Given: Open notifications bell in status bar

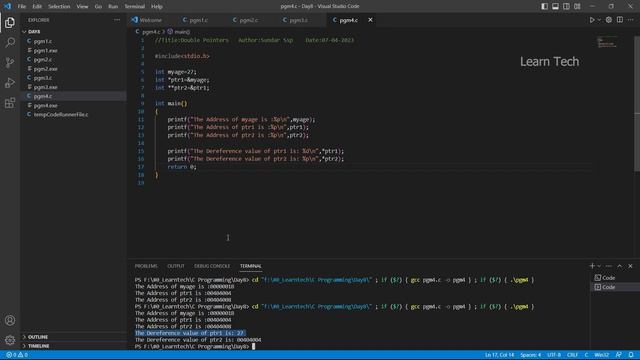Looking at the screenshot, I should (631, 355).
